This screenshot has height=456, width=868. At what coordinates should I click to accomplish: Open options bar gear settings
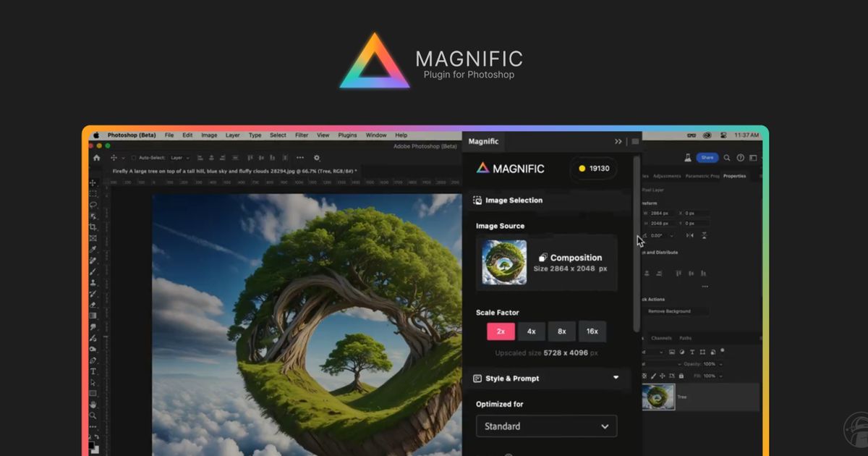316,157
